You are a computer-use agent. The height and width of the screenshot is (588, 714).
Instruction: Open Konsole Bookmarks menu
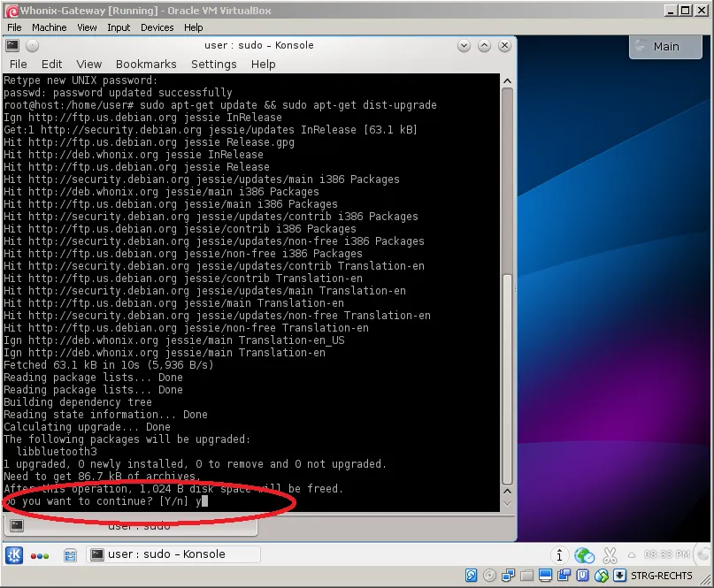pyautogui.click(x=146, y=65)
